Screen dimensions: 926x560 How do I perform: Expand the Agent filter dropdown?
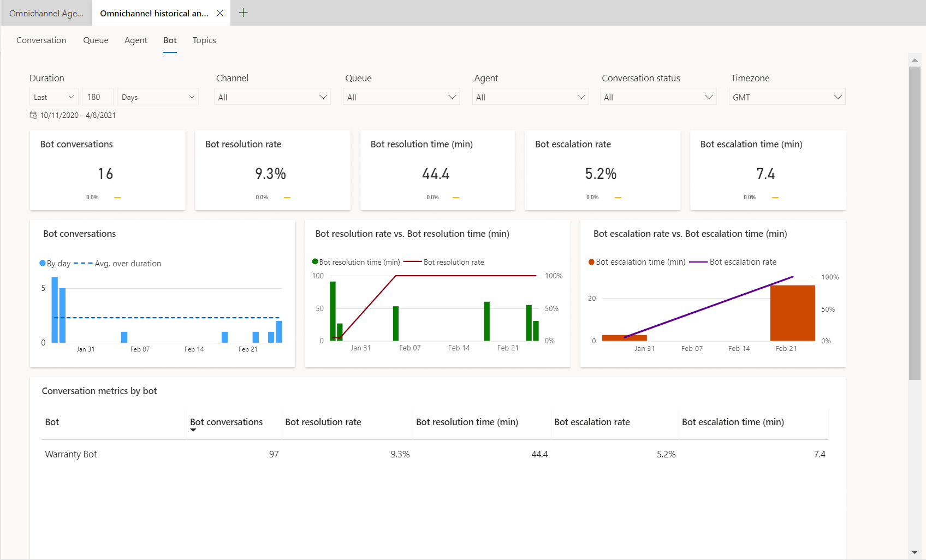pyautogui.click(x=530, y=97)
